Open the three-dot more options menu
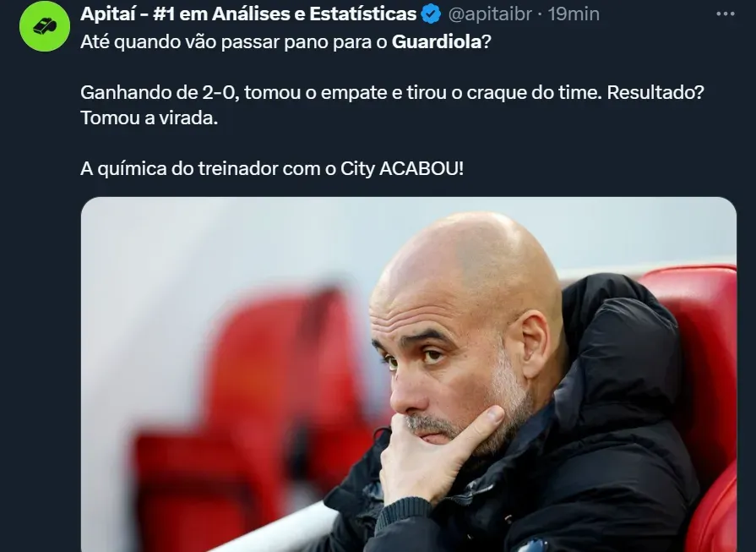 coord(725,14)
